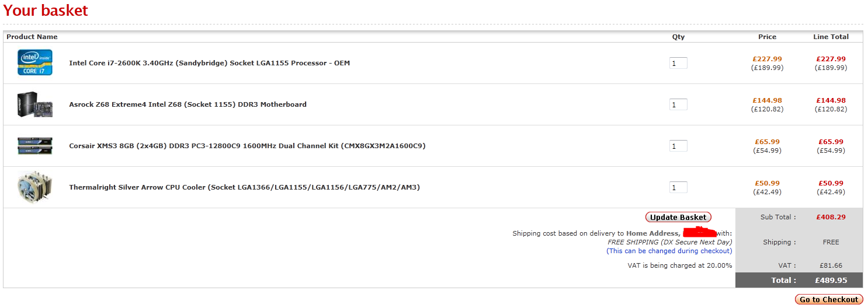Click the Corsair XMS3 memory thumbnail

click(x=35, y=146)
